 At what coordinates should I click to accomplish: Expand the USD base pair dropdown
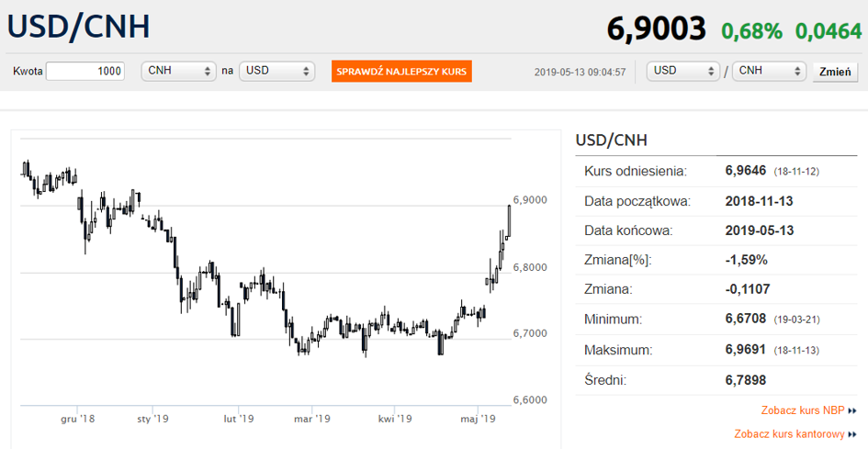click(x=683, y=71)
